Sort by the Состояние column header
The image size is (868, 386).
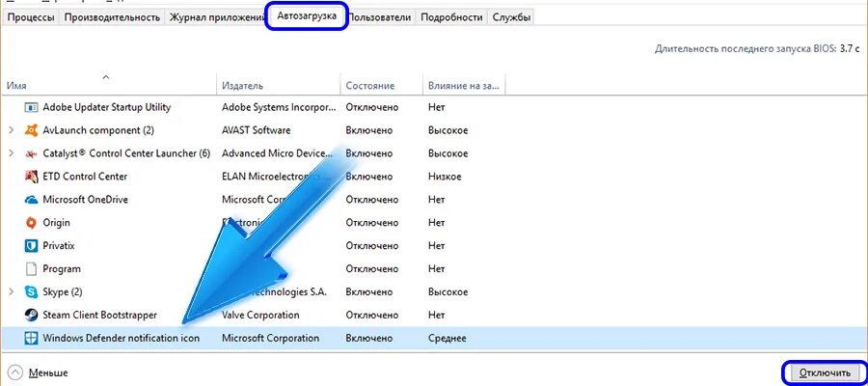point(381,85)
